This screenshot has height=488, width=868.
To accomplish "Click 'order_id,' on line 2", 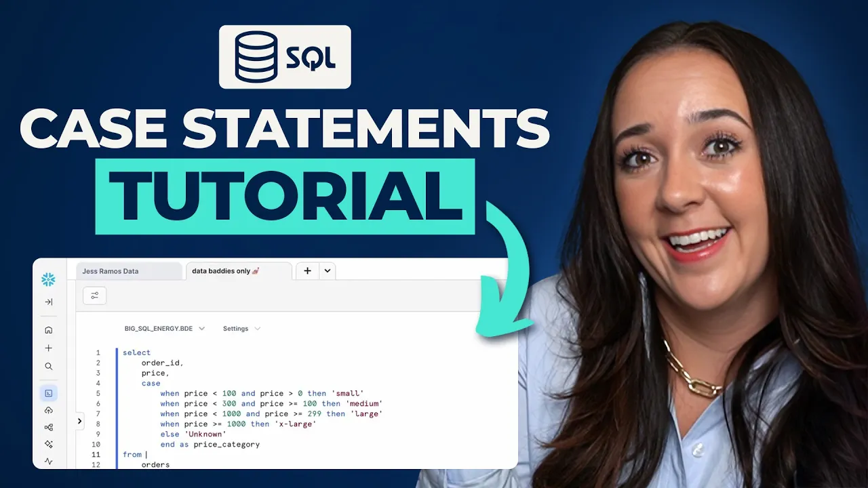I will click(x=163, y=363).
